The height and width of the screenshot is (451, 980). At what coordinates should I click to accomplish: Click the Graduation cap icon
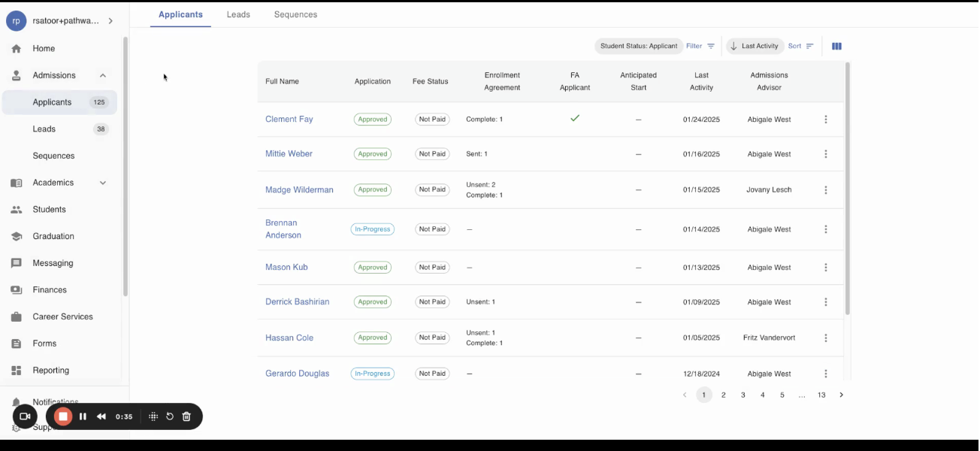click(17, 237)
